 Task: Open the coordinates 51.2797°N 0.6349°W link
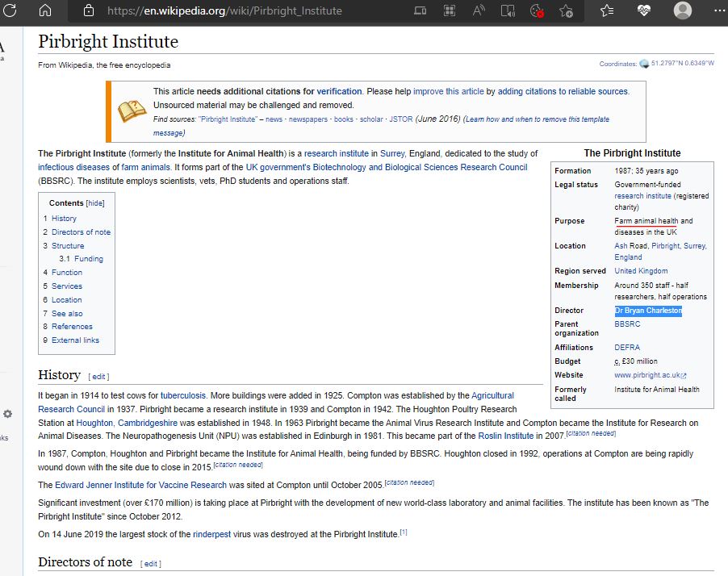pos(683,63)
